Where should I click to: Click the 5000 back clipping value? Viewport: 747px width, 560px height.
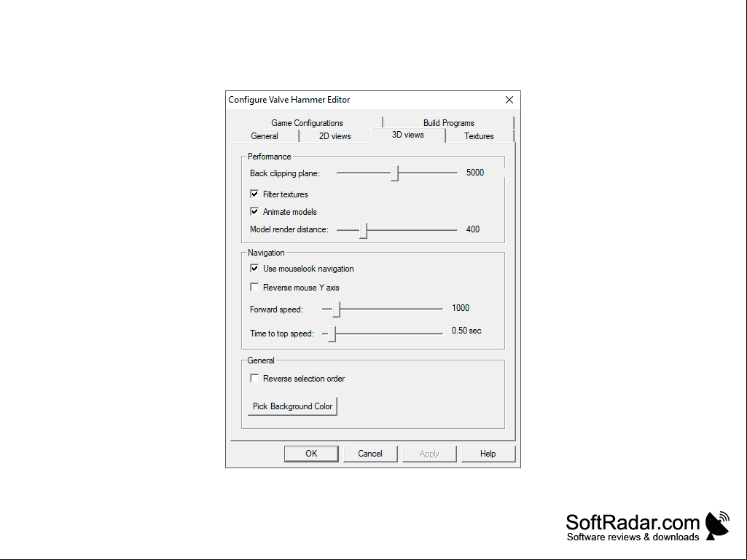475,173
